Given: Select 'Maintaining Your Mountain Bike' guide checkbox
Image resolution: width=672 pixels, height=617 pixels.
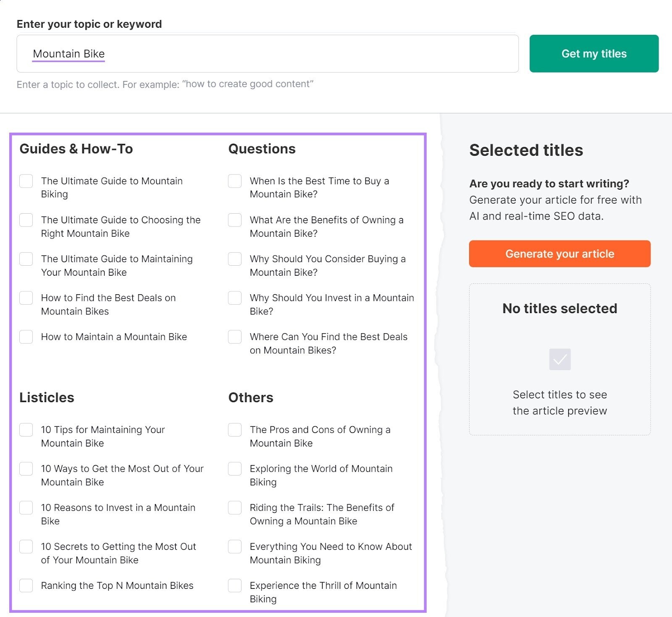Looking at the screenshot, I should click(26, 259).
